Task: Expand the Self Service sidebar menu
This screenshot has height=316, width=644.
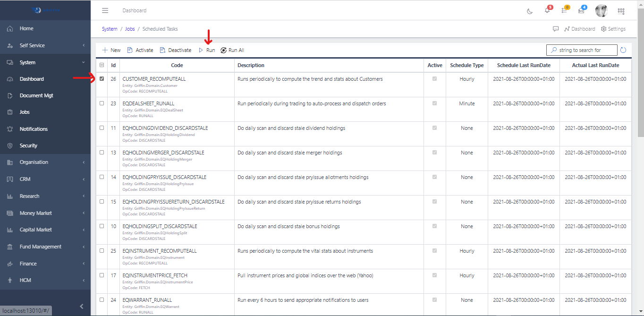Action: tap(45, 45)
